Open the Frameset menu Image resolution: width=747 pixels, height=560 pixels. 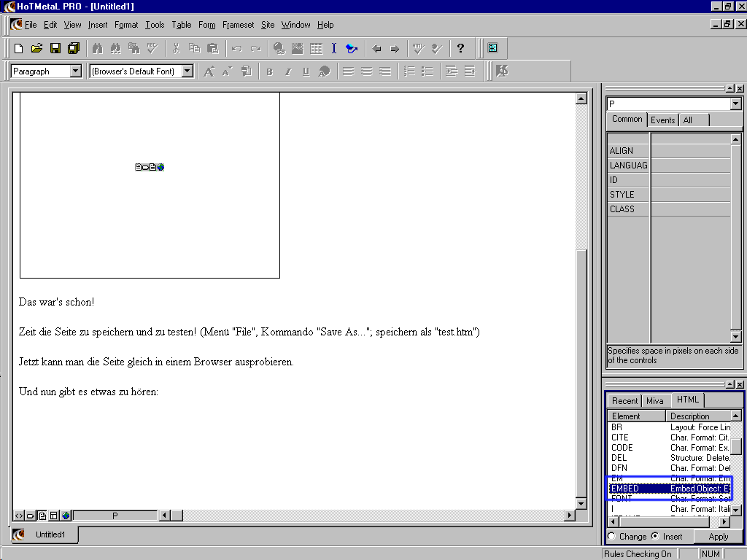pyautogui.click(x=238, y=25)
